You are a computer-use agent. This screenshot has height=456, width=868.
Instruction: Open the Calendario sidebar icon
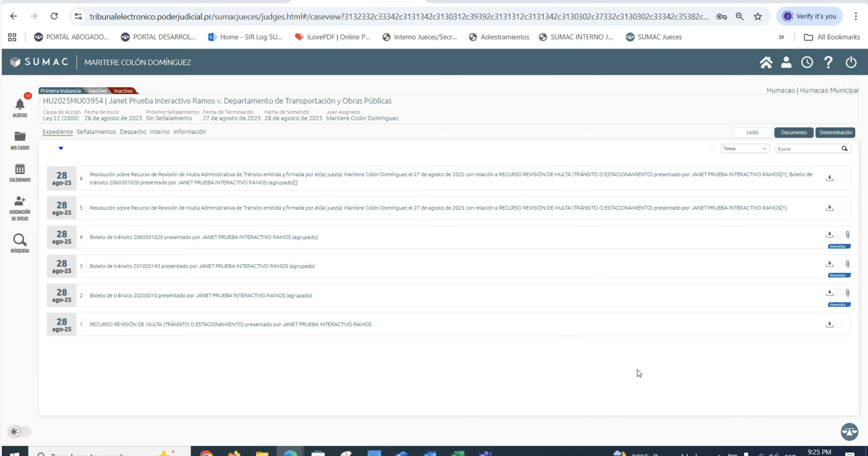click(x=20, y=169)
